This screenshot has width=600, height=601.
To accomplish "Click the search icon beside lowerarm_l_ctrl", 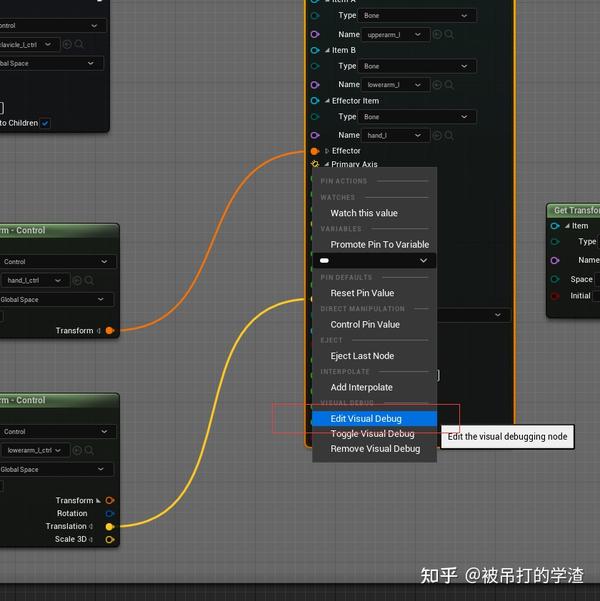I will (89, 450).
